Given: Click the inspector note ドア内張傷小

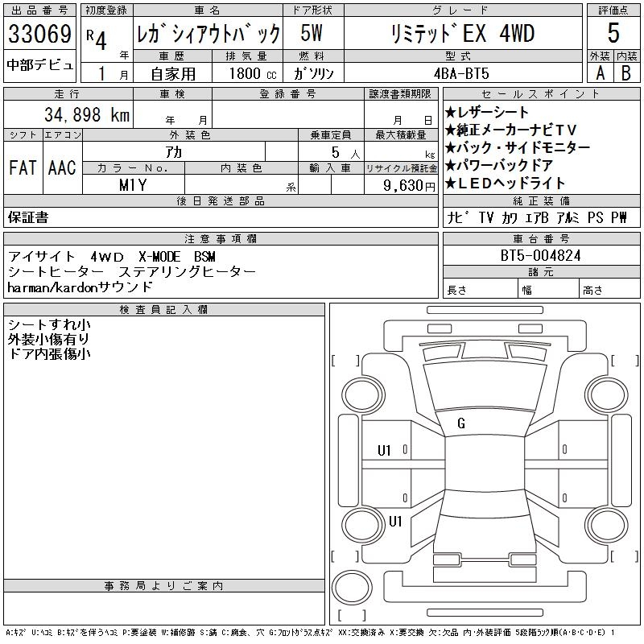Looking at the screenshot, I should 49,353.
